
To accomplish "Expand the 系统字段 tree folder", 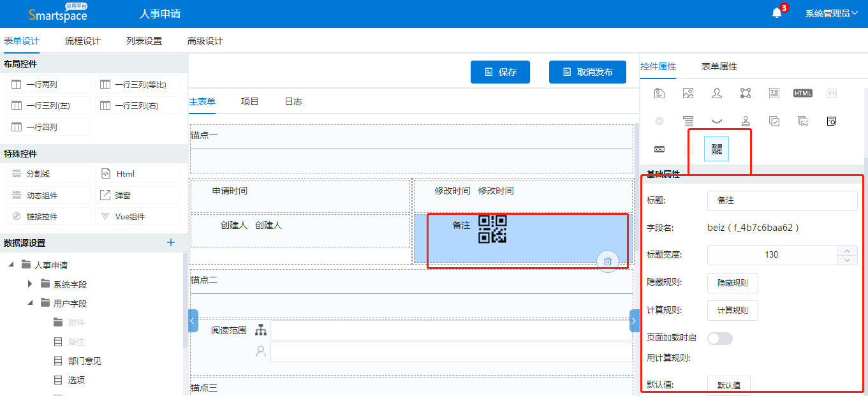I will [x=30, y=284].
